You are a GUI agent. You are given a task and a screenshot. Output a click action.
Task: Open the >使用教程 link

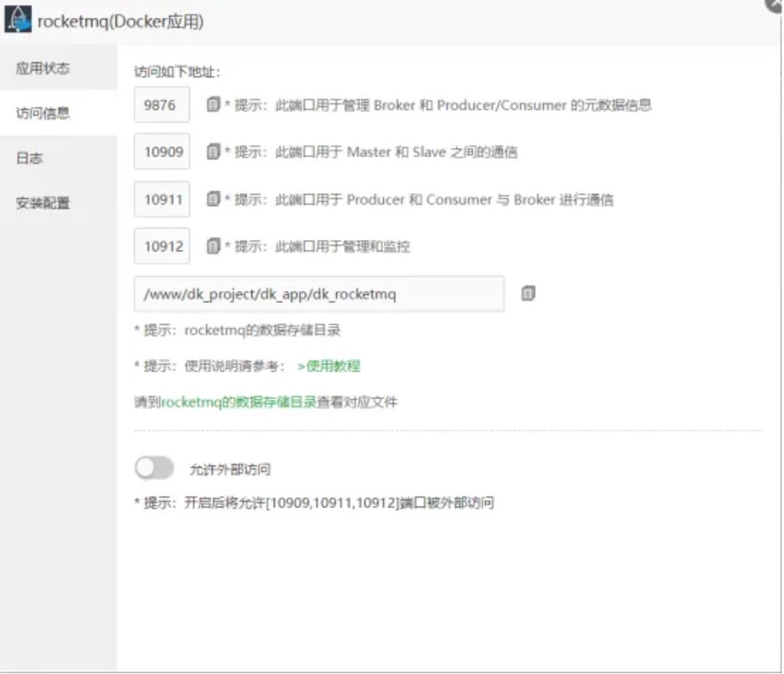coord(328,366)
